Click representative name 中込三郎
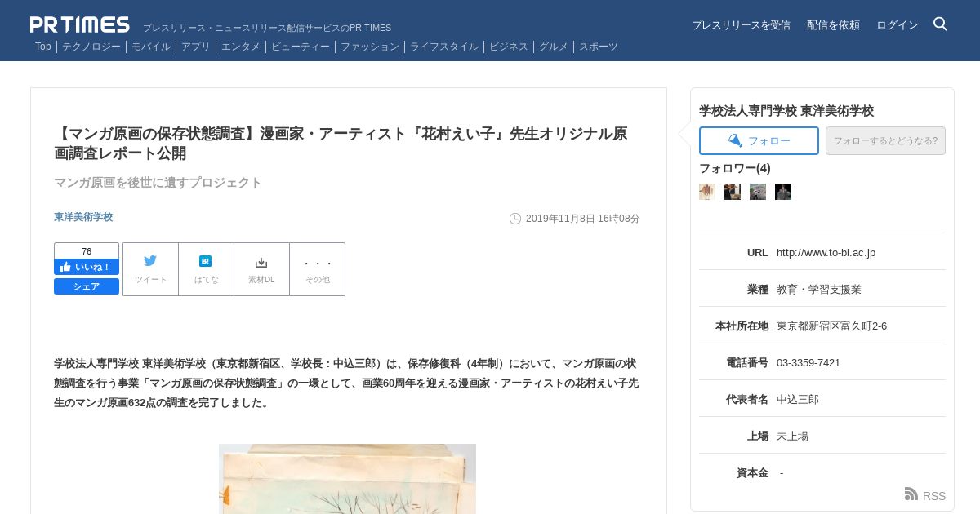980x514 pixels. pos(798,400)
